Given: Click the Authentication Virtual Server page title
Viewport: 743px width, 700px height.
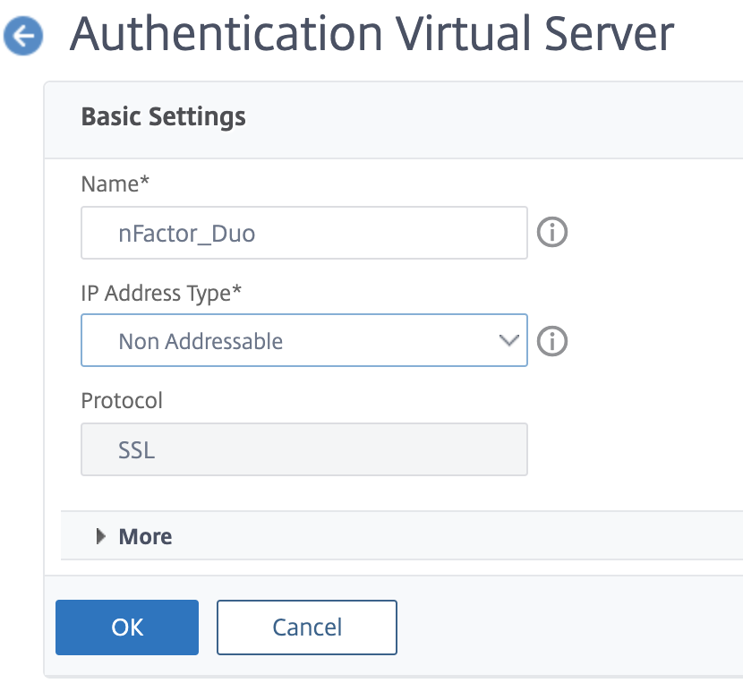Looking at the screenshot, I should (x=372, y=34).
